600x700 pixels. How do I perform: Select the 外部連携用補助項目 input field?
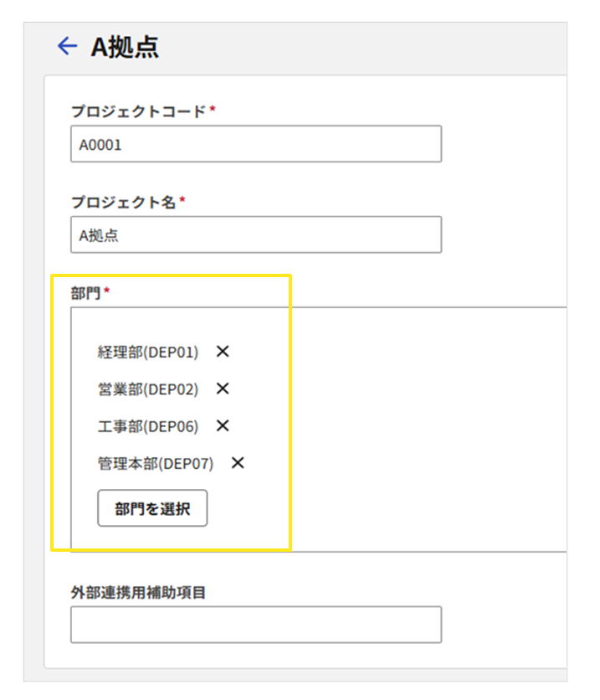[x=255, y=625]
